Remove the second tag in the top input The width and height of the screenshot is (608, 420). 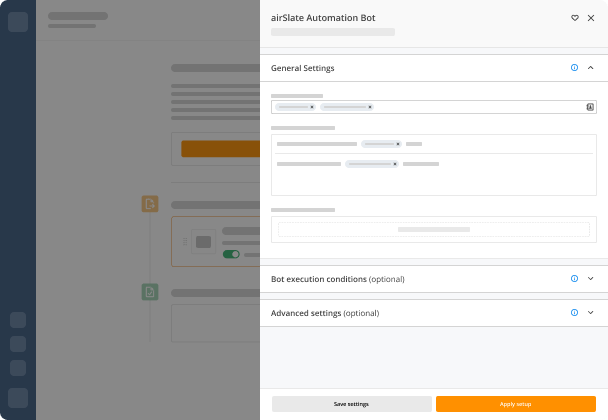370,107
